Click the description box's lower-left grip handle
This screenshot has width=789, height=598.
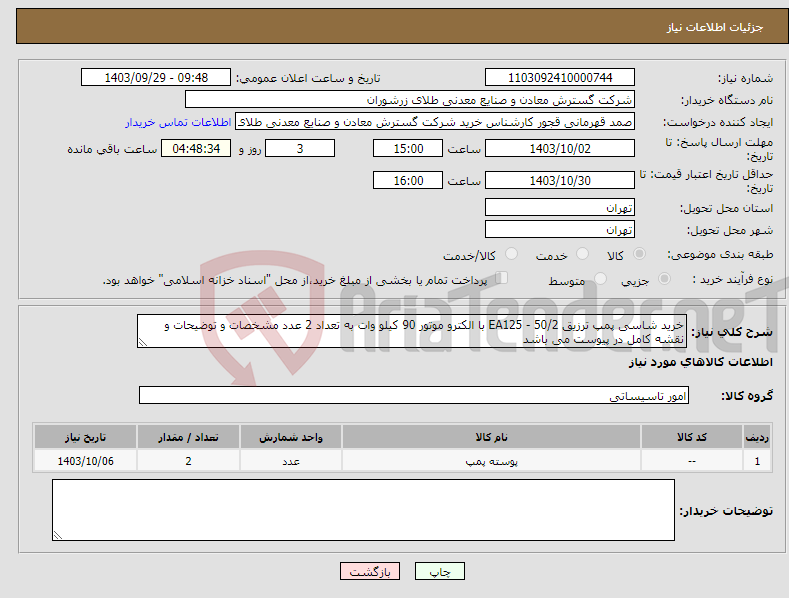point(143,342)
